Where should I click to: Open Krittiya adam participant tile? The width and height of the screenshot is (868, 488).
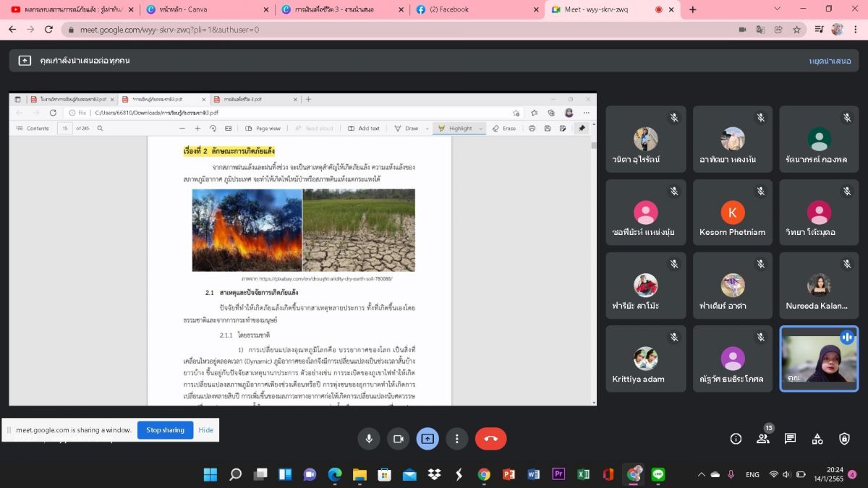click(x=645, y=359)
